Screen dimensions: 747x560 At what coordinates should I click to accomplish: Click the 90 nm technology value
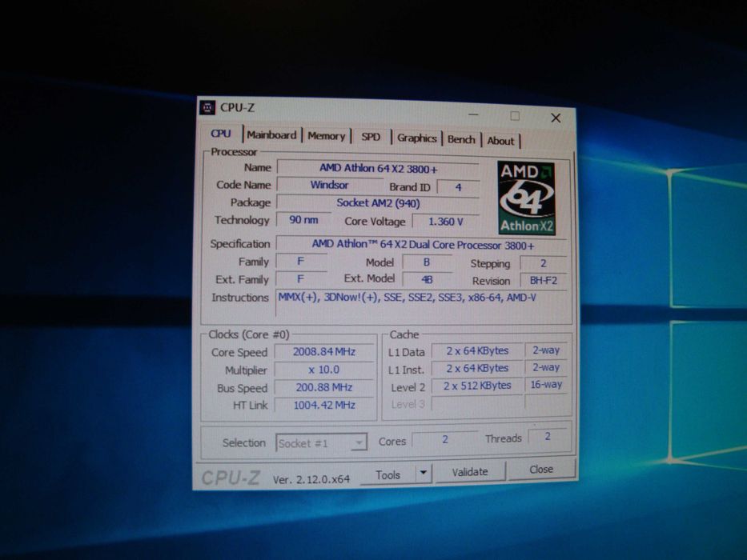tap(303, 220)
